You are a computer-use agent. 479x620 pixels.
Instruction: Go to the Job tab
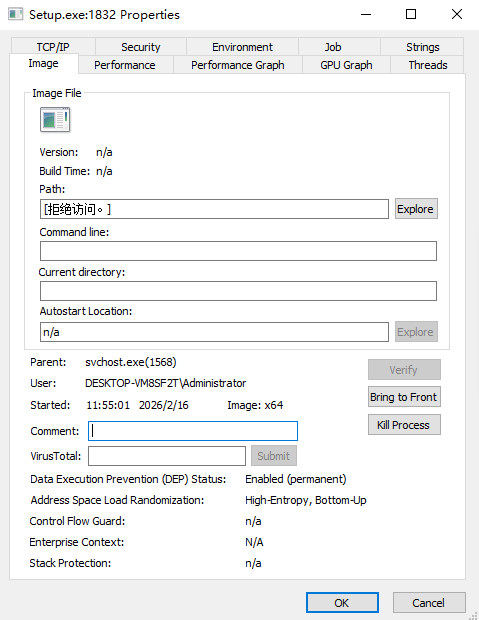[333, 47]
